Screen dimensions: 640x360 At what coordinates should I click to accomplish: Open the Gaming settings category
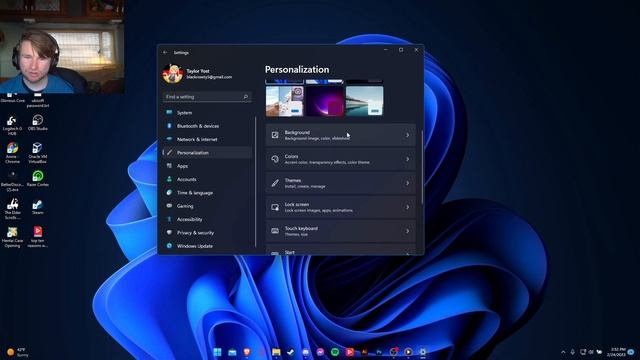[x=207, y=206]
